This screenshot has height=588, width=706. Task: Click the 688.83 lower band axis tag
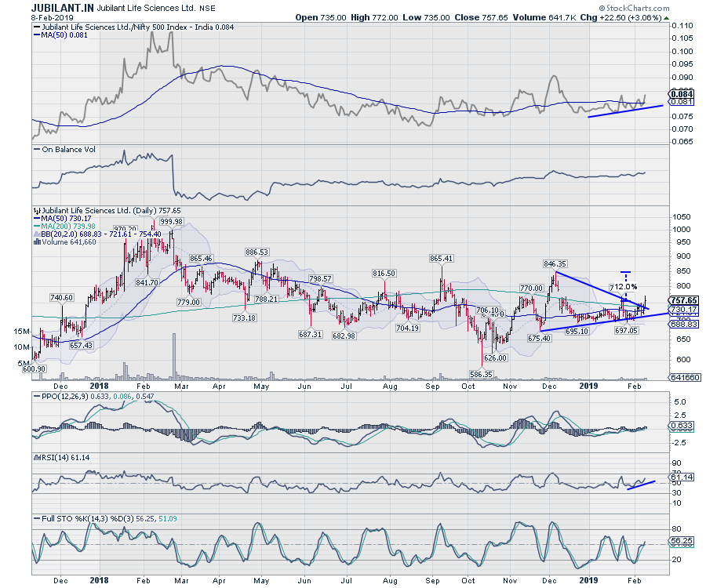pyautogui.click(x=684, y=324)
